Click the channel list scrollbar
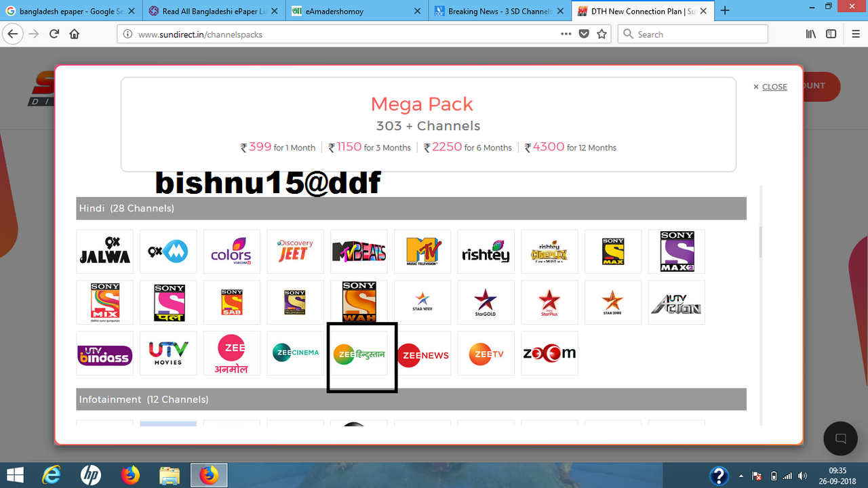Screen dimensions: 868x488 tap(759, 242)
